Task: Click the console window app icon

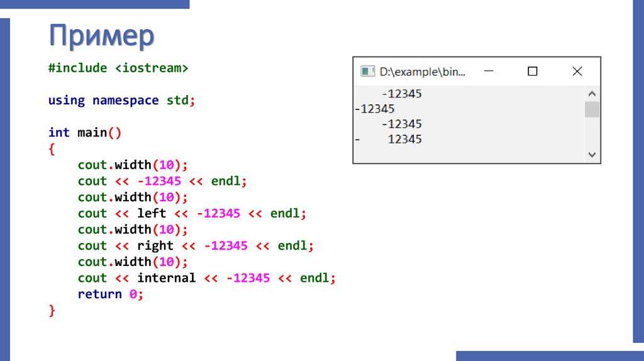Action: [367, 72]
